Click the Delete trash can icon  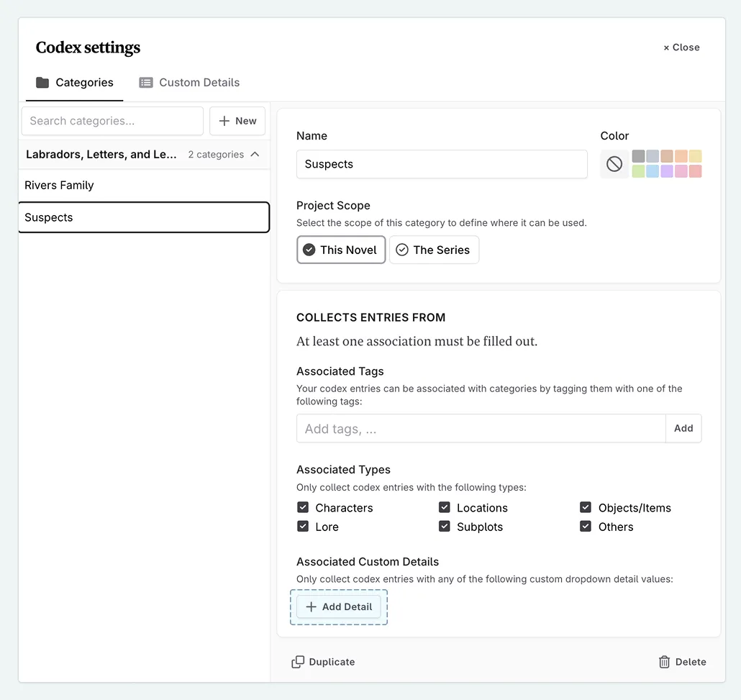click(664, 662)
